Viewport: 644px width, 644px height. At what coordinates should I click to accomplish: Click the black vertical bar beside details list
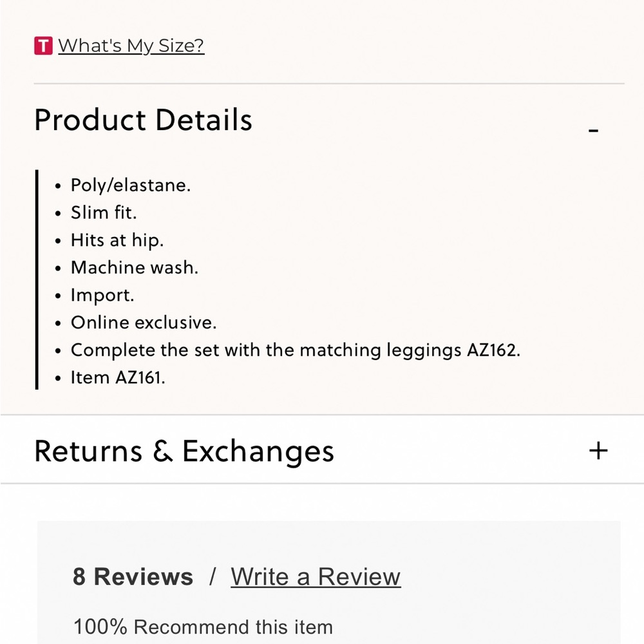tap(37, 279)
